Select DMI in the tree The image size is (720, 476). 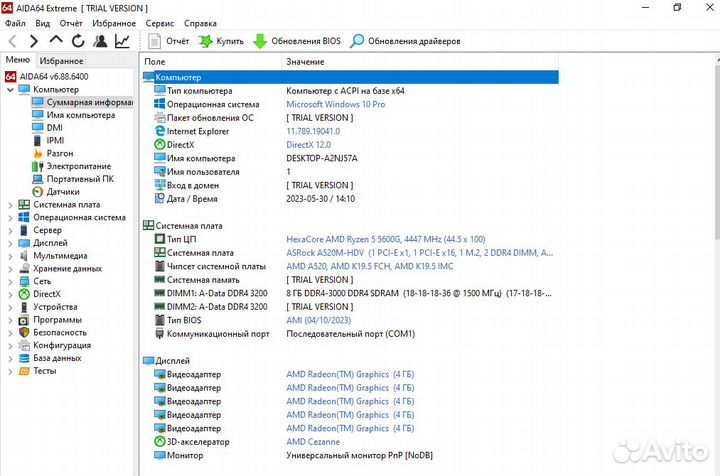(x=54, y=128)
